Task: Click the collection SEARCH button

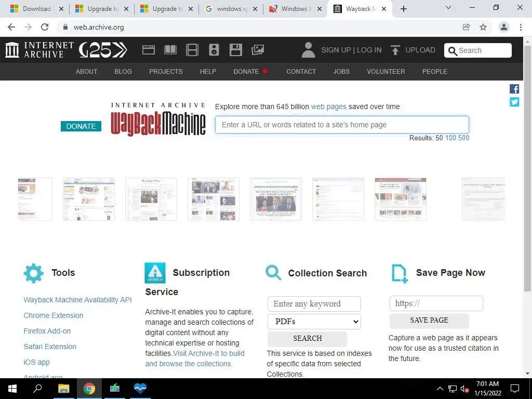Action: [x=308, y=338]
